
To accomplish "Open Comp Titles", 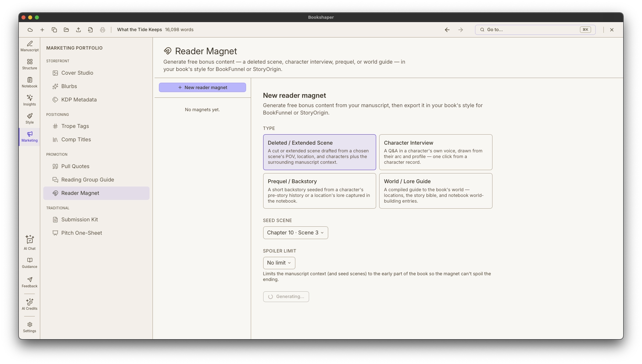I will (96, 140).
